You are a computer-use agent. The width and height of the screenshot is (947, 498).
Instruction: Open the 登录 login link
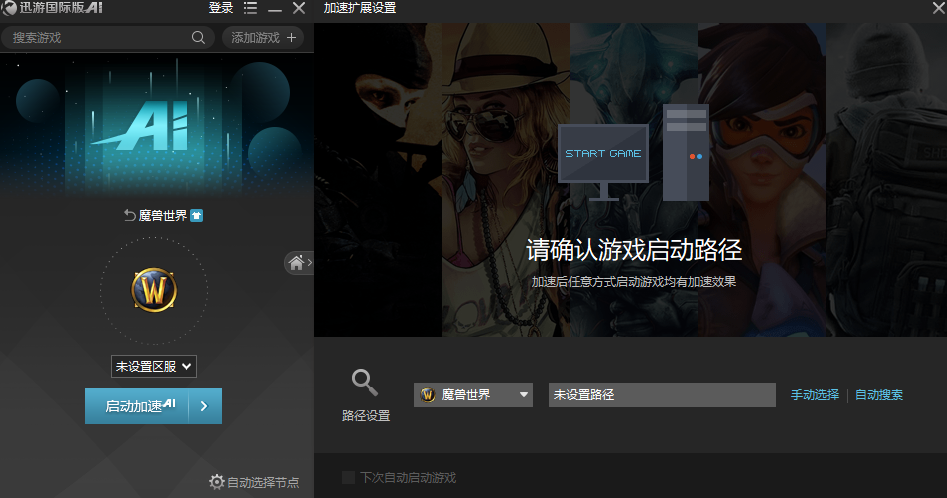click(220, 8)
